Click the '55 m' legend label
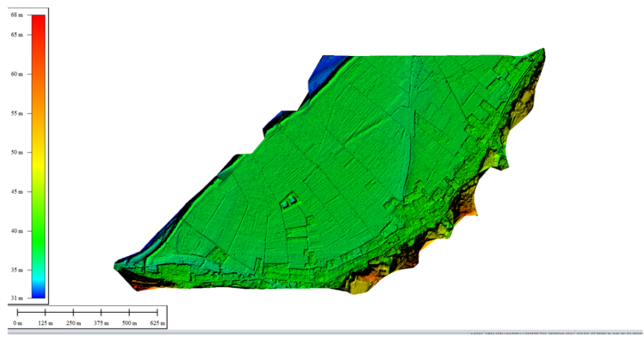 pos(17,113)
